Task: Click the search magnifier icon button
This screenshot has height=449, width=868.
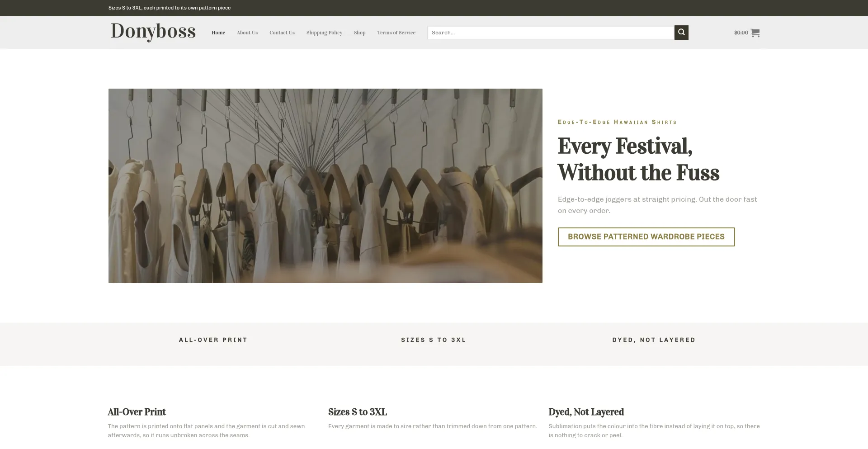Action: (681, 33)
